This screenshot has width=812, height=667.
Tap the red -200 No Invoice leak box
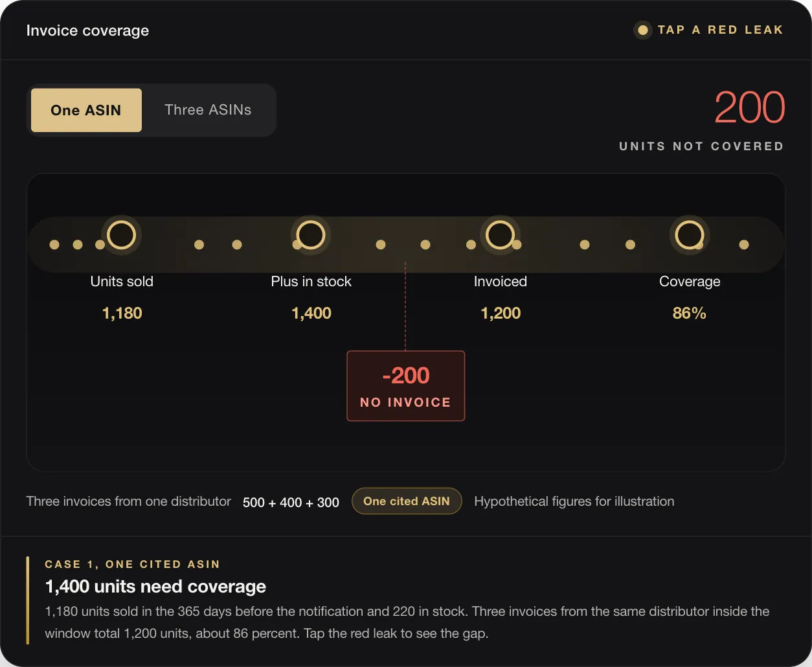[406, 386]
